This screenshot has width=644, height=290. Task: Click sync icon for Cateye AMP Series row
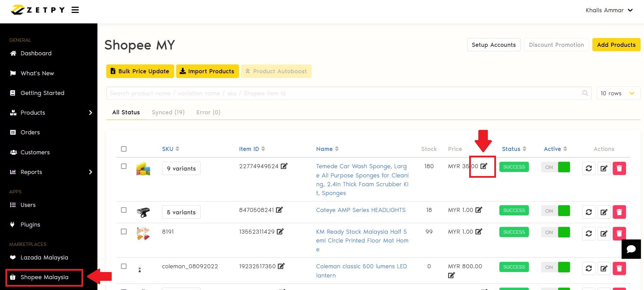click(x=589, y=212)
